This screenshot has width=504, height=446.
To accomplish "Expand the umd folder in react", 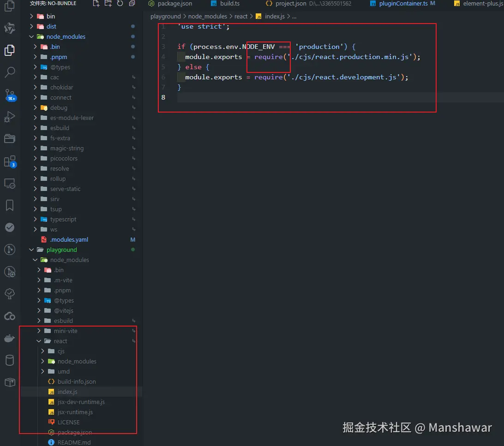I will (82, 371).
